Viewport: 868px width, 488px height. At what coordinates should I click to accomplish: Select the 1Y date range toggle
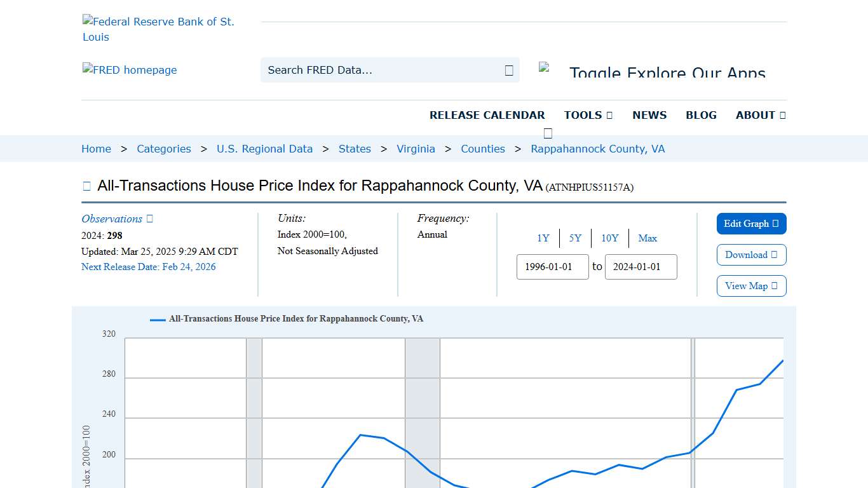click(x=543, y=238)
